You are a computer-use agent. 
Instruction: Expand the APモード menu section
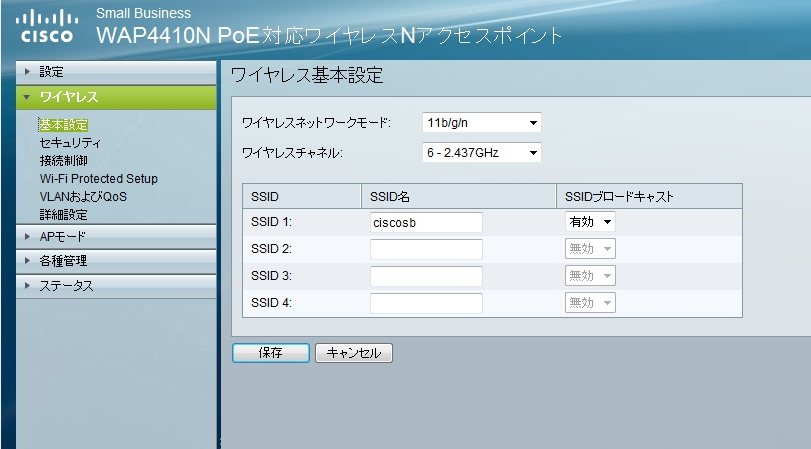pos(116,237)
